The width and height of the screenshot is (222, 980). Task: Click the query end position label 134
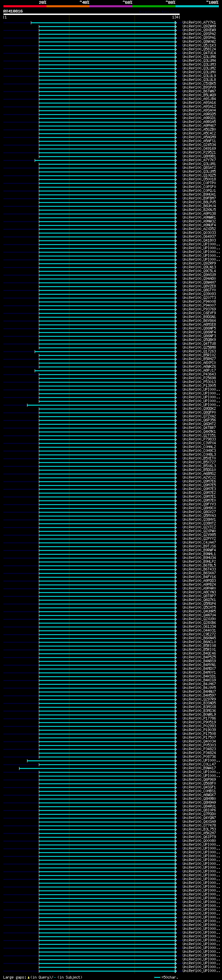[175, 17]
